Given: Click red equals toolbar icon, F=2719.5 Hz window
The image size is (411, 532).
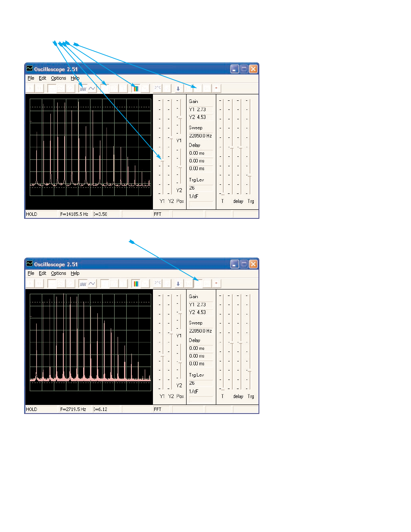Looking at the screenshot, I should coord(216,283).
